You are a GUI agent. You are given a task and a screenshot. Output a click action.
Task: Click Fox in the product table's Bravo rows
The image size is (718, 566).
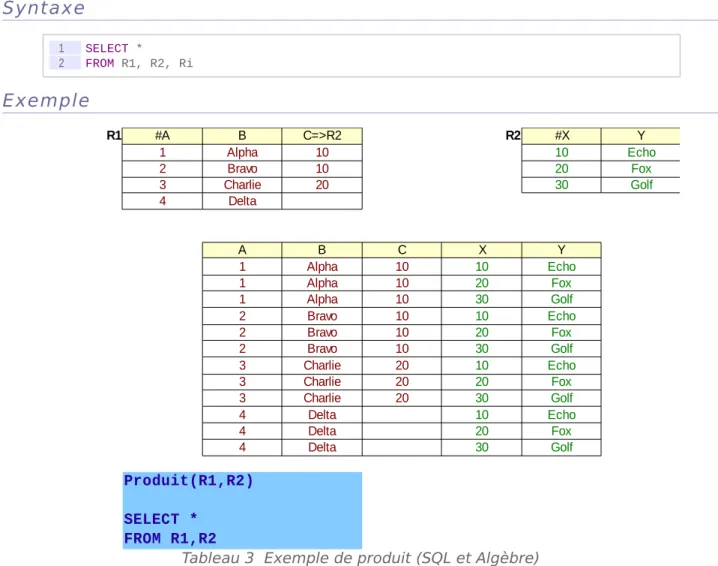pyautogui.click(x=561, y=332)
